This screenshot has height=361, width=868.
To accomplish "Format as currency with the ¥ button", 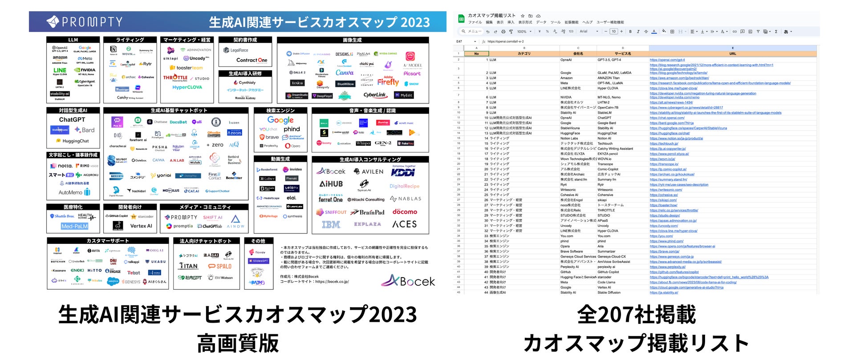I will click(539, 32).
